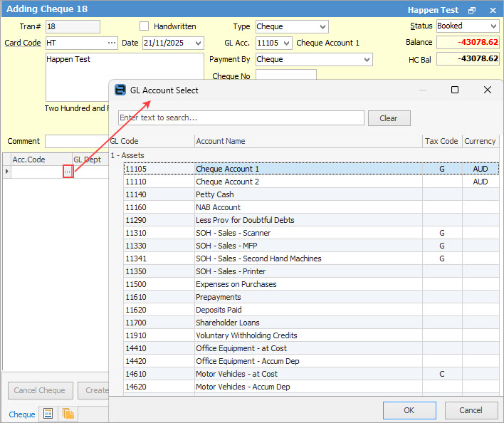Click the Acc.Code column header
The height and width of the screenshot is (423, 504).
point(41,160)
